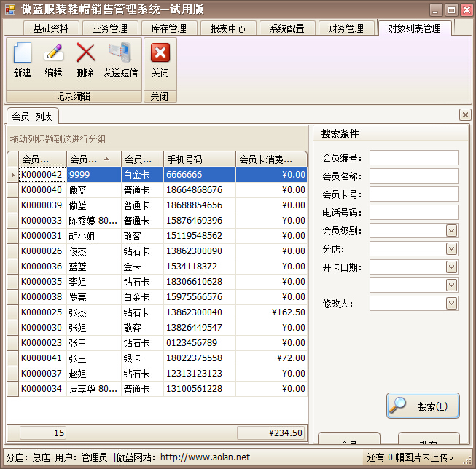Screen dimensions: 476x469
Task: Click the application icon in the title bar
Action: (10, 9)
